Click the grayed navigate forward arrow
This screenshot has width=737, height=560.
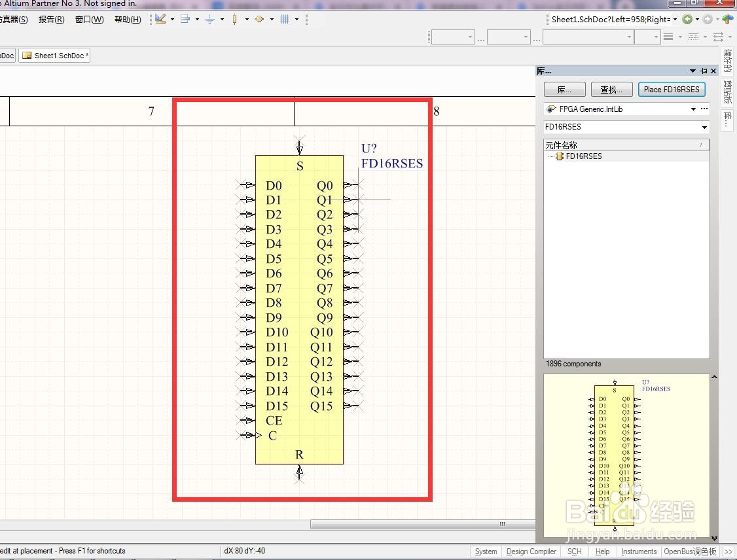click(708, 19)
